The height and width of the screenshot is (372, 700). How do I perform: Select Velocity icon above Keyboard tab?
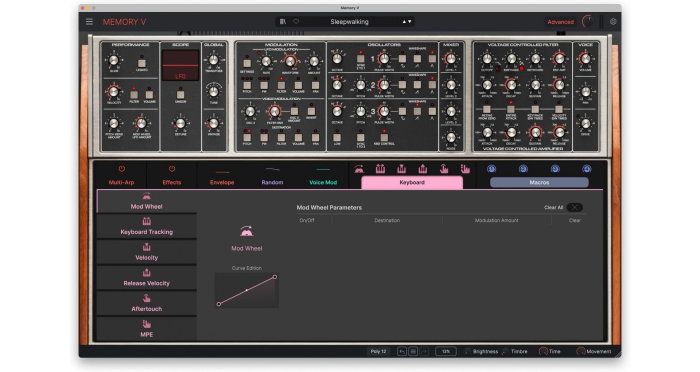(401, 169)
